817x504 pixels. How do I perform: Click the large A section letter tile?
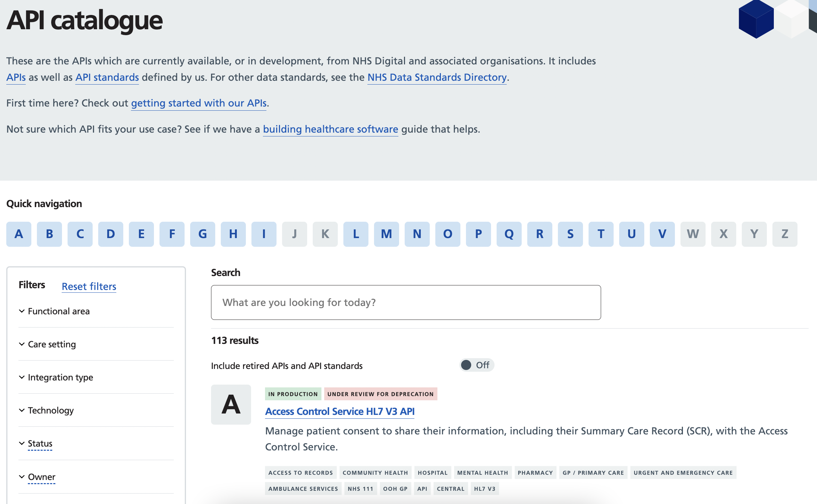231,404
